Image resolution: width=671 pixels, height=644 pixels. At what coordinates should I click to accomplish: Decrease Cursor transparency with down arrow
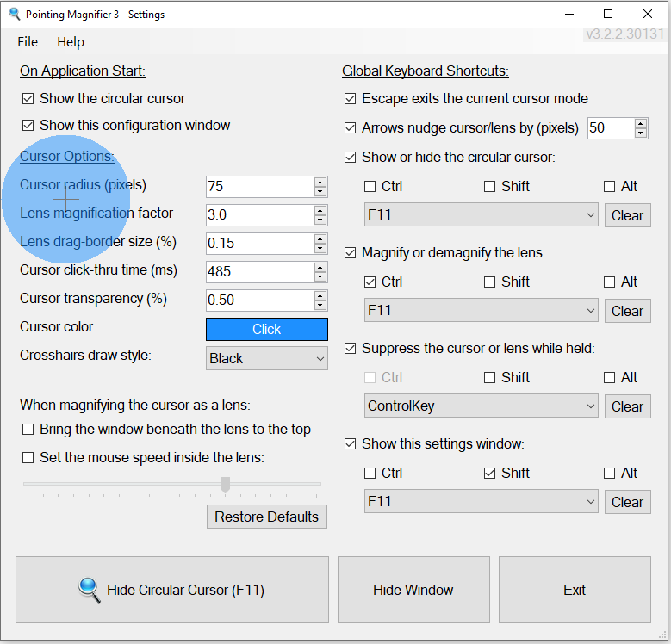point(320,306)
